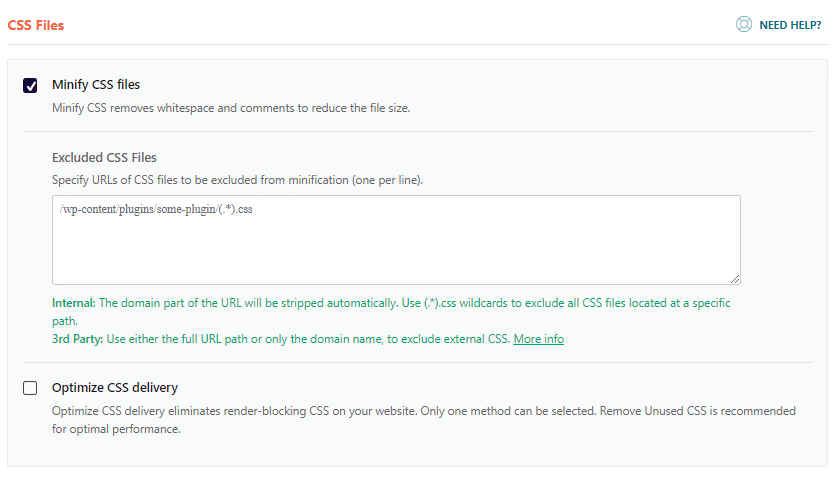The height and width of the screenshot is (488, 840).
Task: Open the NEED HELP? link
Action: pos(790,25)
